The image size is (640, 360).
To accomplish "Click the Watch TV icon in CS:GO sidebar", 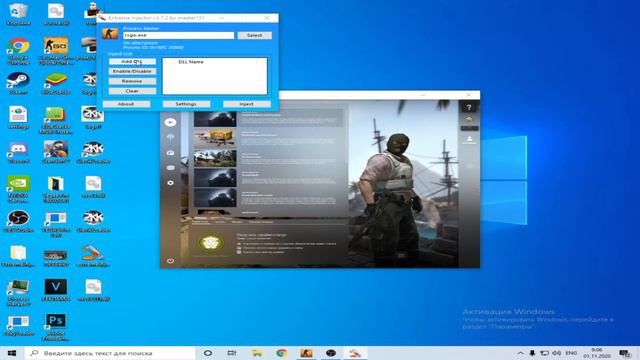I will point(171,168).
